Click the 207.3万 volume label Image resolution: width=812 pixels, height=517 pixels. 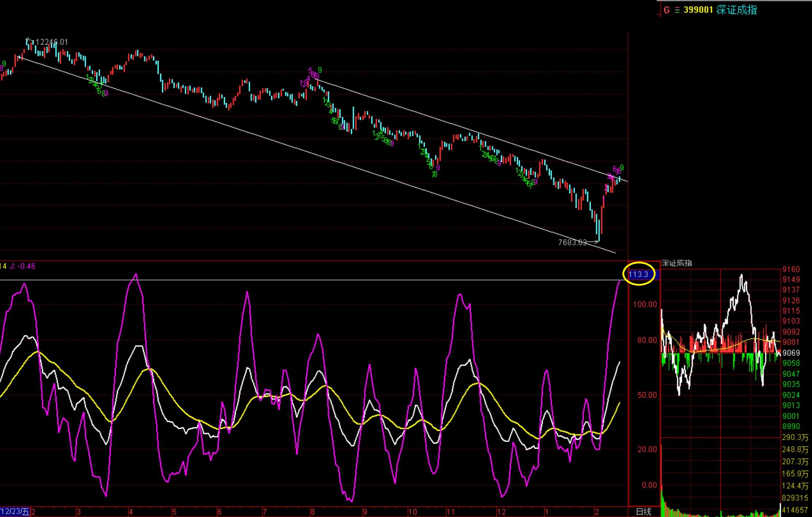click(795, 462)
